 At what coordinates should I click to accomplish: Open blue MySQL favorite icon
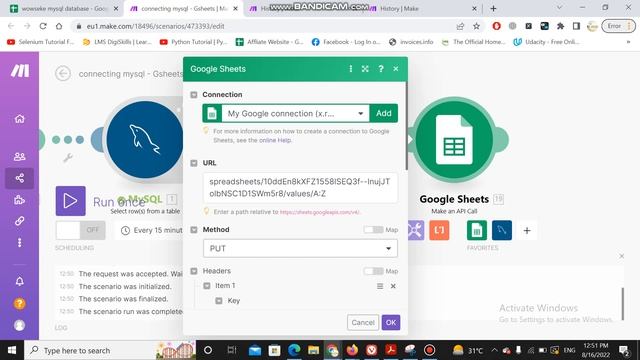pyautogui.click(x=502, y=230)
